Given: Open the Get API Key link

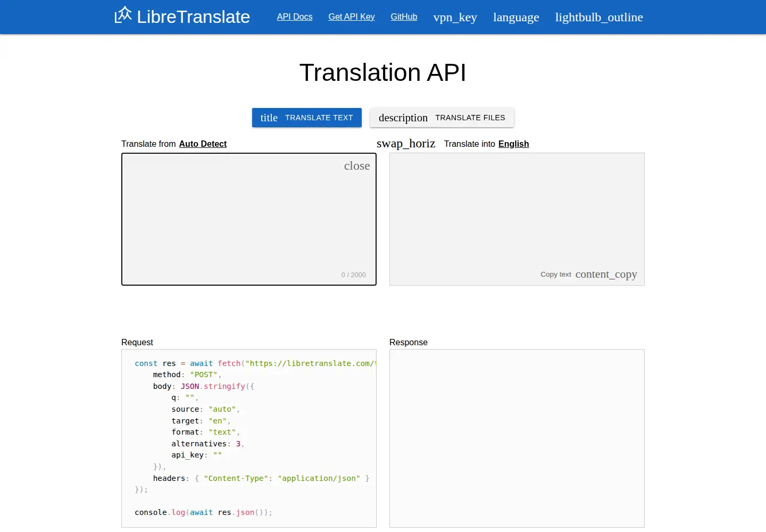Looking at the screenshot, I should 352,17.
